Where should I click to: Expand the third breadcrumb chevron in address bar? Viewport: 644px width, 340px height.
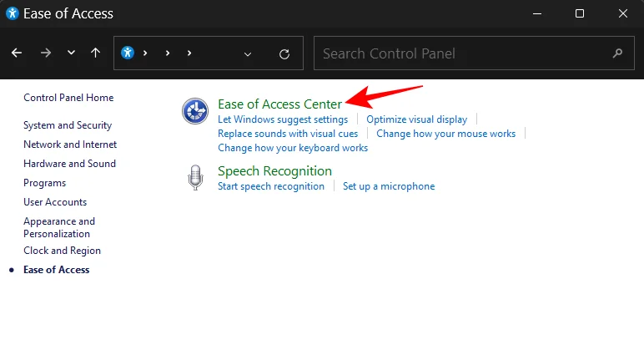coord(189,53)
